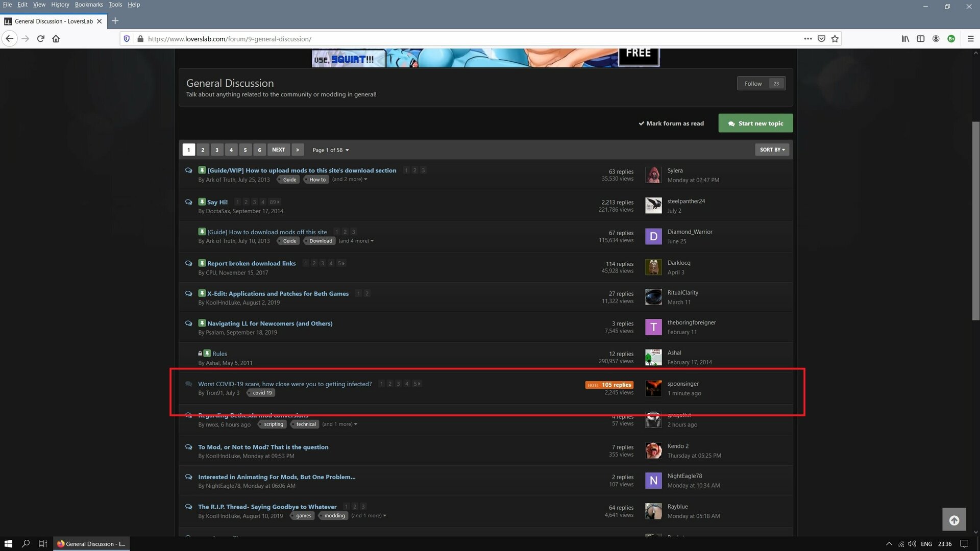Click the page vertical scrollbar
Screen dimensions: 980x551
point(976,221)
